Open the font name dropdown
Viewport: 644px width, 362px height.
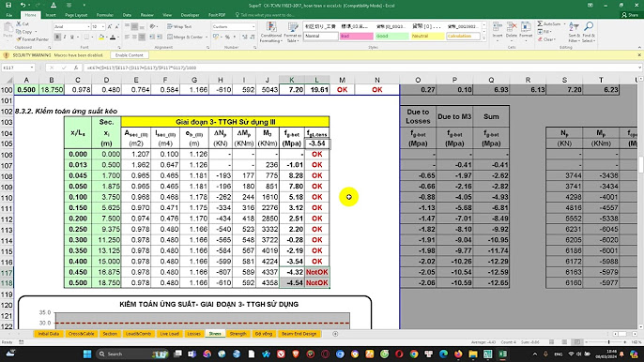tap(88, 26)
